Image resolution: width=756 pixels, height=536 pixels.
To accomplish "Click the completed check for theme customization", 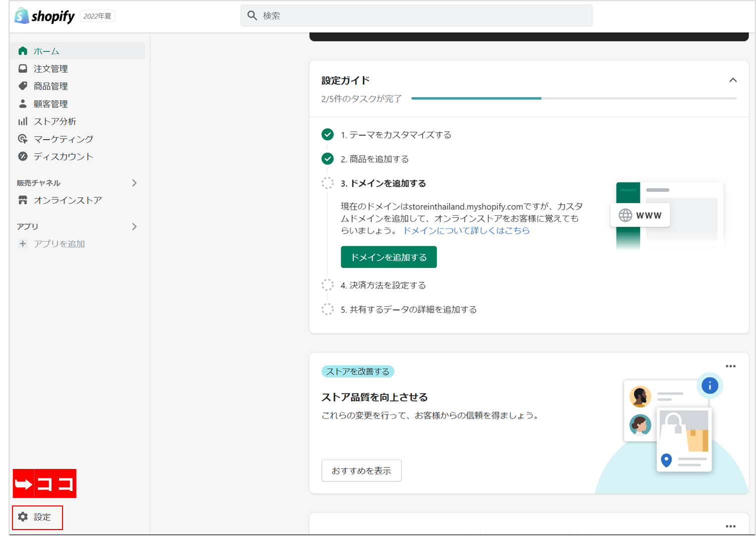I will [327, 135].
